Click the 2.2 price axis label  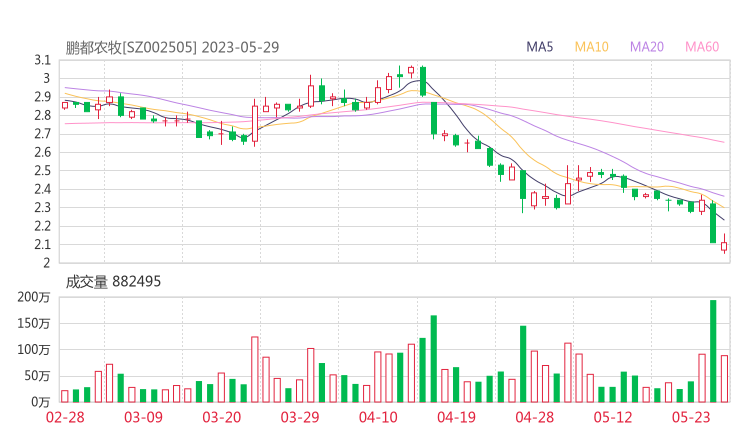[42, 226]
